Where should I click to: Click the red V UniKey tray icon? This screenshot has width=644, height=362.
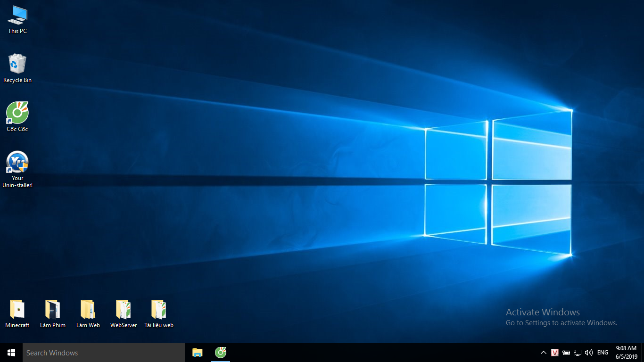click(x=555, y=353)
